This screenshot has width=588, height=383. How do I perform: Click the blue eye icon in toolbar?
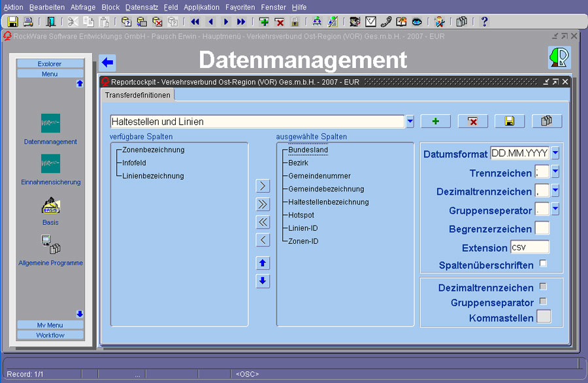point(417,22)
